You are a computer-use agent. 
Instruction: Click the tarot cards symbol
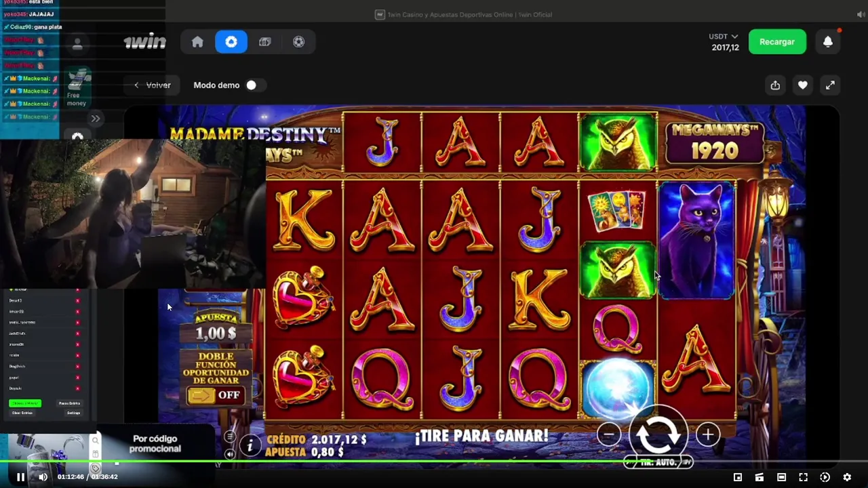point(618,211)
